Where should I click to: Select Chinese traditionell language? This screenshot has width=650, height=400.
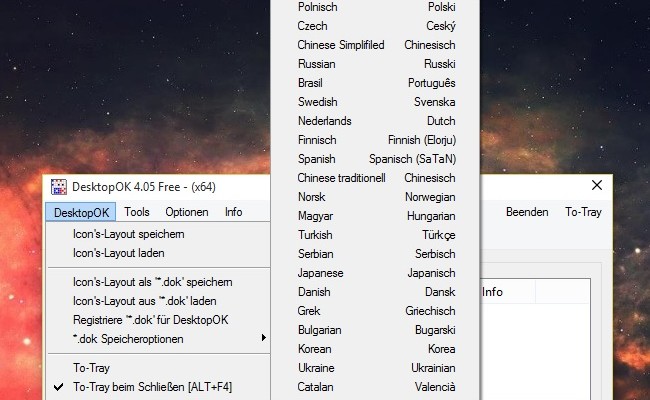click(376, 178)
